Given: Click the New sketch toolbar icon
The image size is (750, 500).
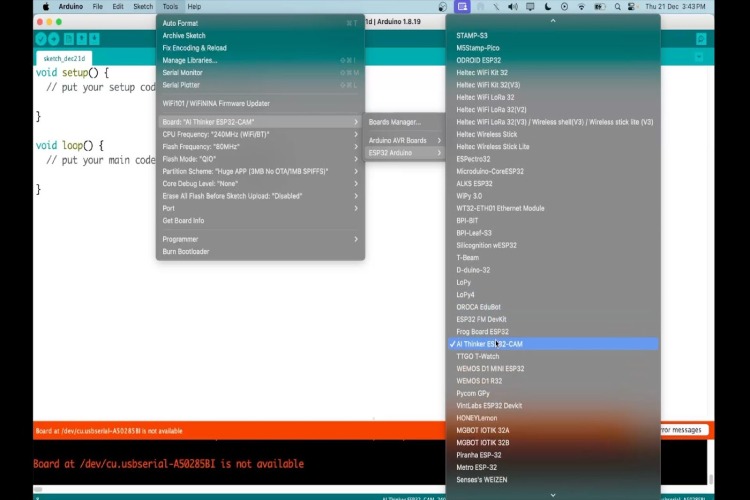Looking at the screenshot, I should point(69,39).
